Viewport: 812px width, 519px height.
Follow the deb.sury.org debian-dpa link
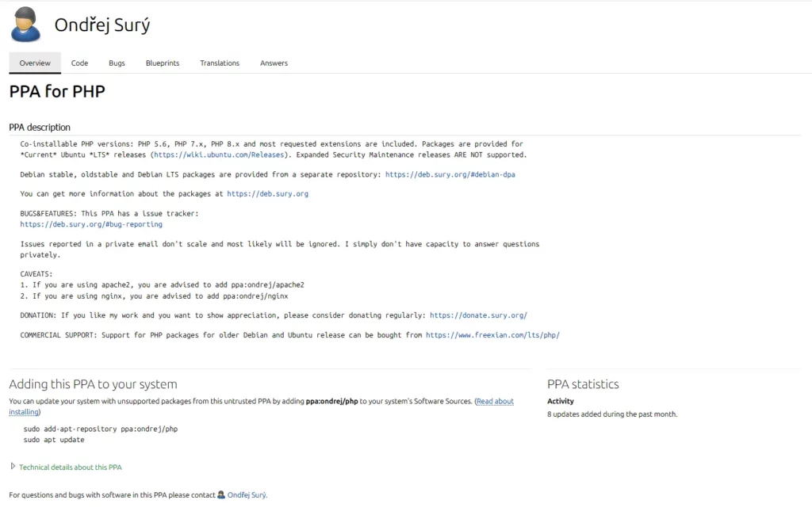click(x=450, y=174)
